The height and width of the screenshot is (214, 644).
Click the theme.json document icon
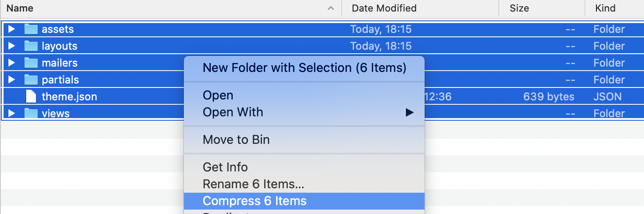coord(31,97)
